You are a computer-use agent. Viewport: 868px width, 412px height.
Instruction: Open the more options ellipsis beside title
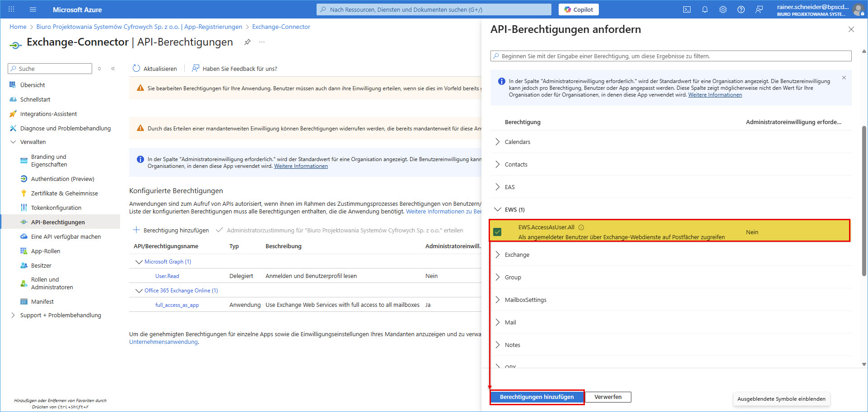262,42
